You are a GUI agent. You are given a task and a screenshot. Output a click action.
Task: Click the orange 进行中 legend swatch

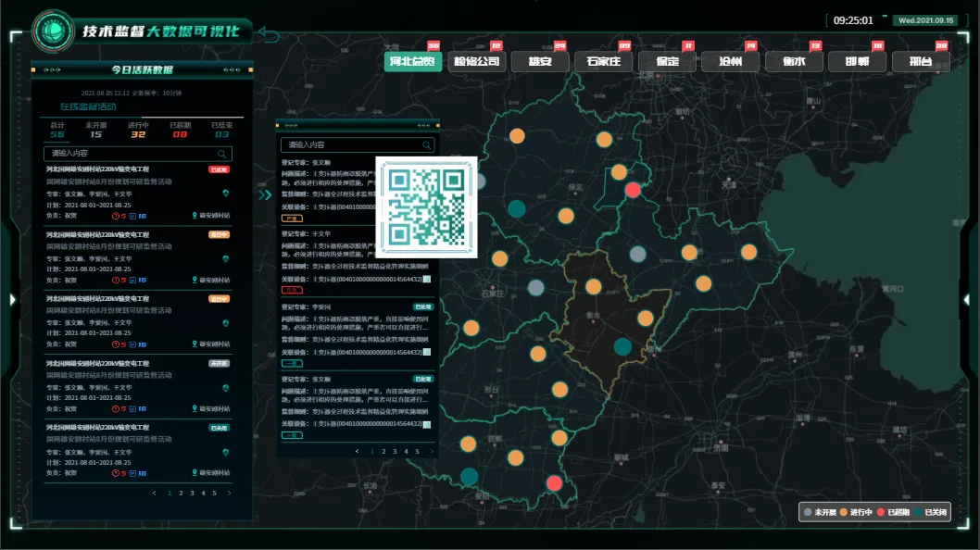[844, 513]
